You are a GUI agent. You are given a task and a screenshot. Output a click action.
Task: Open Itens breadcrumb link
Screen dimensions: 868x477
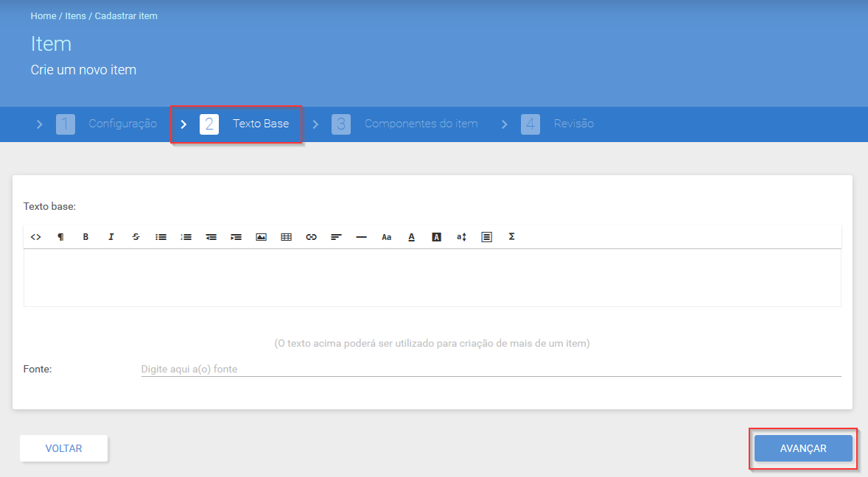click(75, 16)
